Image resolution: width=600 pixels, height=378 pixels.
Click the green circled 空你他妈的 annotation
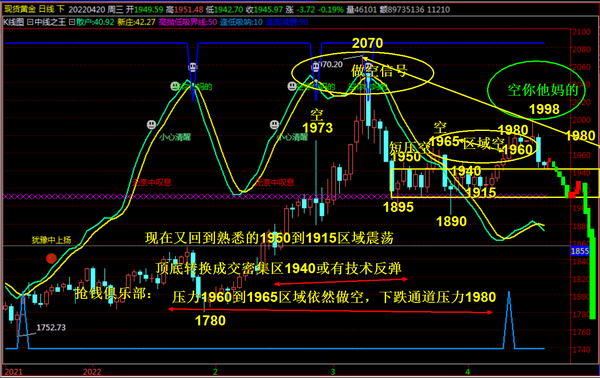[542, 90]
